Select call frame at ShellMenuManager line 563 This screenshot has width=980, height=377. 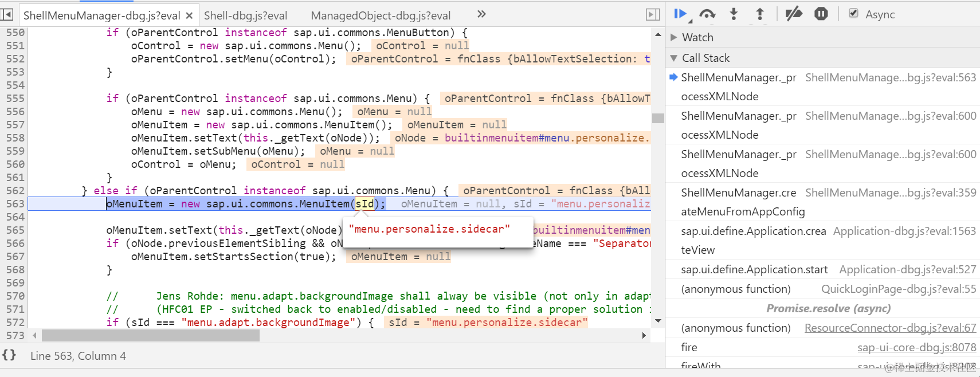tap(822, 87)
